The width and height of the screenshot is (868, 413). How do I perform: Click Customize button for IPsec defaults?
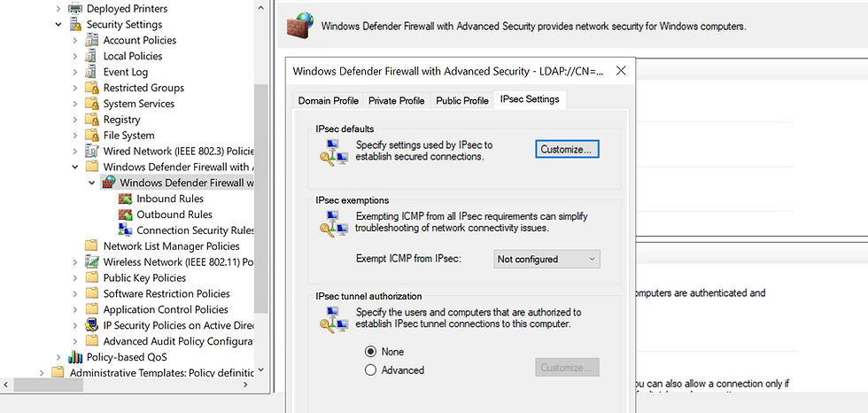tap(568, 149)
